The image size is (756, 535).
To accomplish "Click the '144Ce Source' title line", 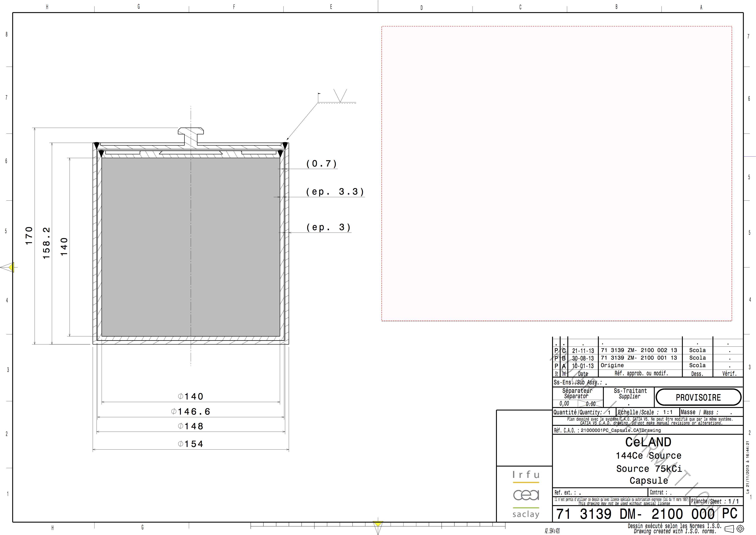I will pos(648,456).
